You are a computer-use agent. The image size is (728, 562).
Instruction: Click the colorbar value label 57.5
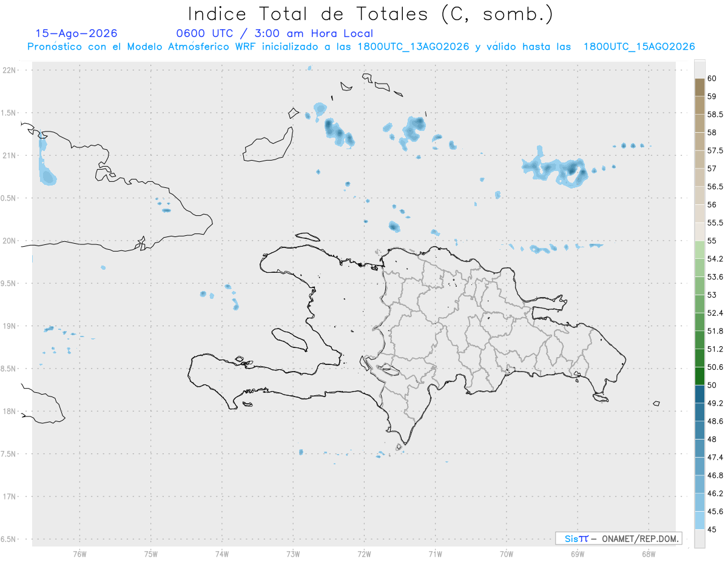pos(715,150)
